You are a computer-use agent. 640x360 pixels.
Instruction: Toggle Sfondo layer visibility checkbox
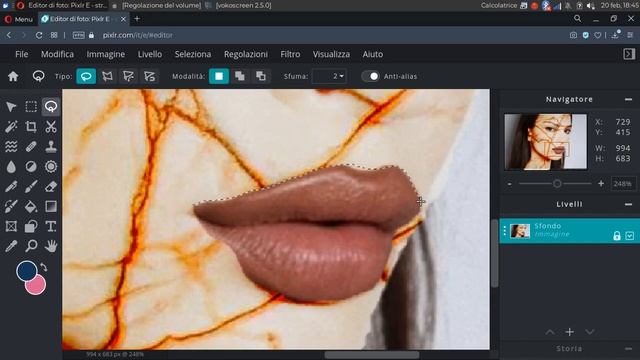629,236
